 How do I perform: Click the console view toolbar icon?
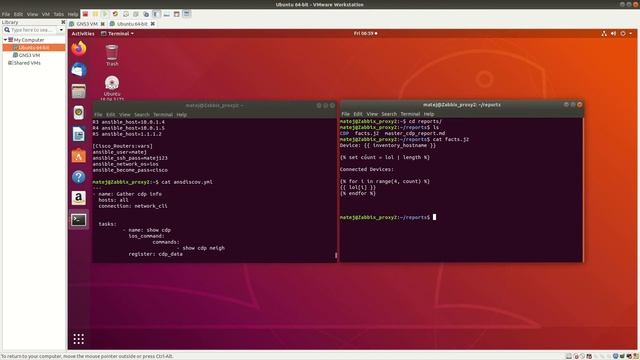click(x=167, y=14)
